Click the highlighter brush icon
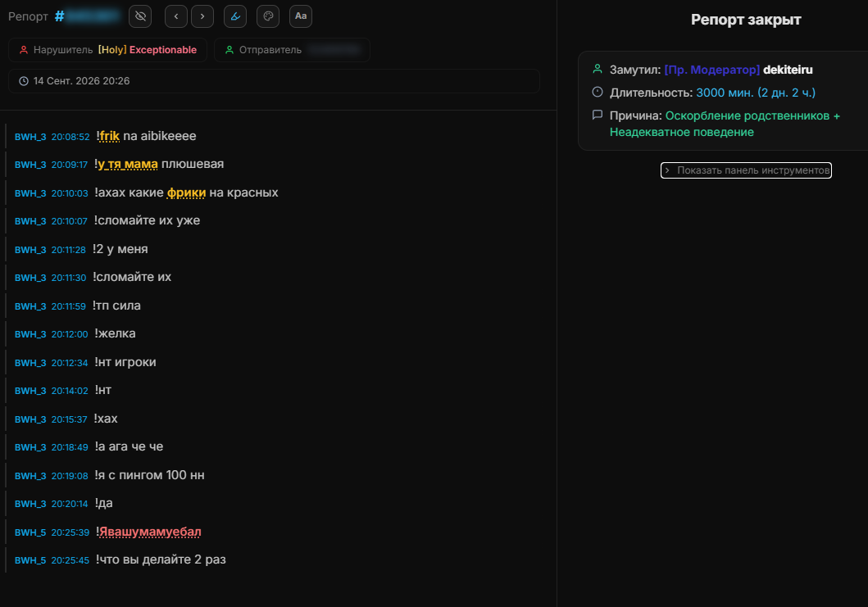 235,16
